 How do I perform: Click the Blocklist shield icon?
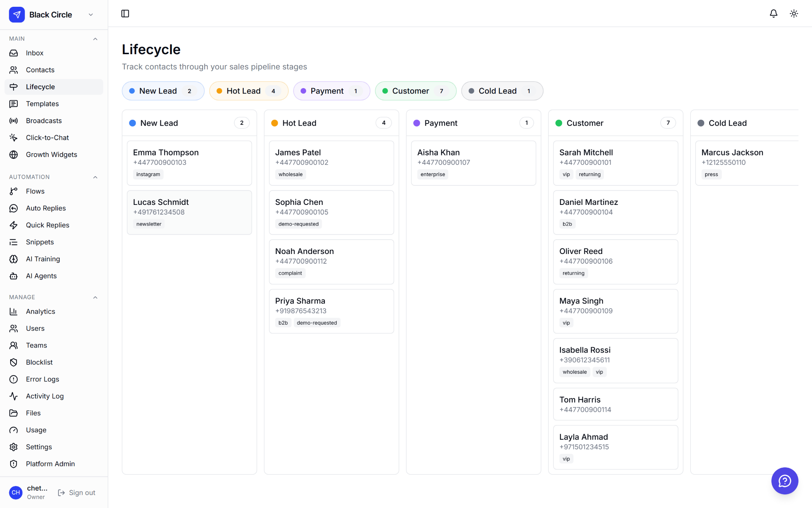coord(14,362)
